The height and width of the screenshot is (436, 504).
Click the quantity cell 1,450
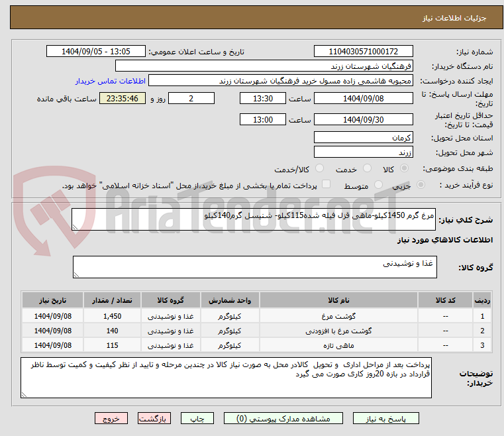tap(112, 316)
